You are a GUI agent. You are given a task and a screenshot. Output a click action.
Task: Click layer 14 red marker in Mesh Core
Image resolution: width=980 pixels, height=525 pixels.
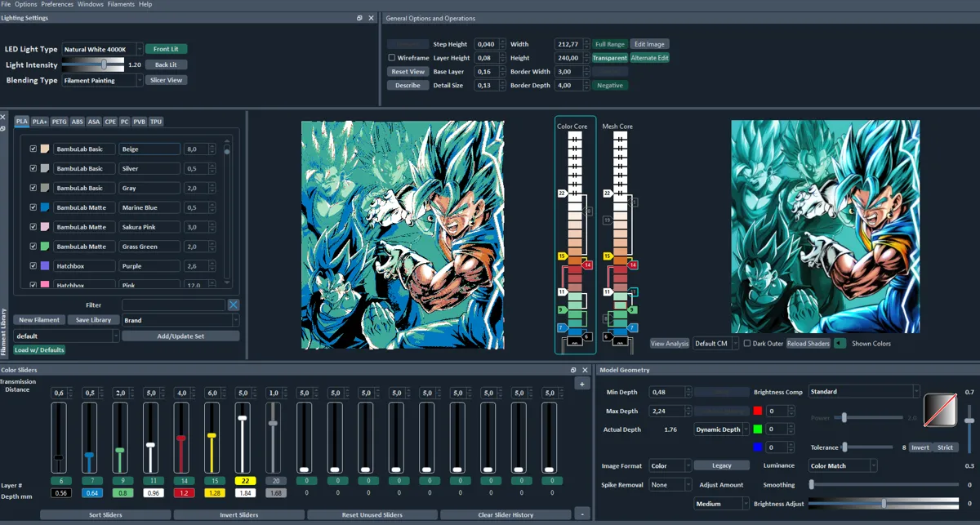click(633, 265)
